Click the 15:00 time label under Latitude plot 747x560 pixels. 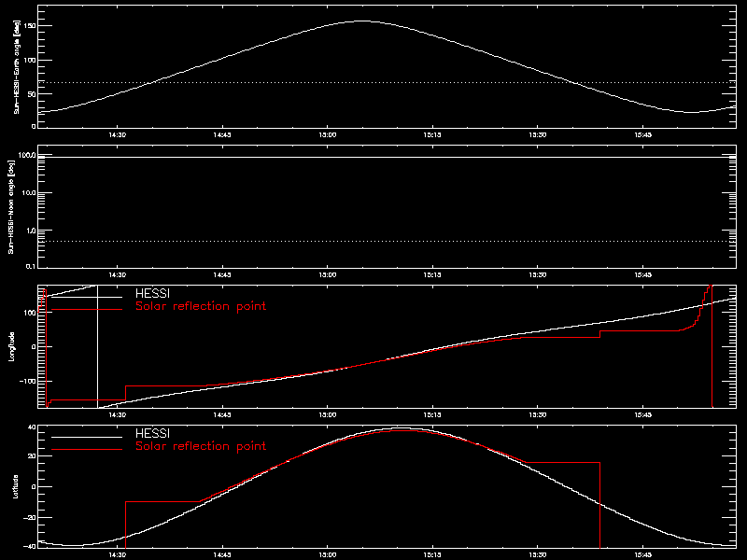tap(328, 555)
